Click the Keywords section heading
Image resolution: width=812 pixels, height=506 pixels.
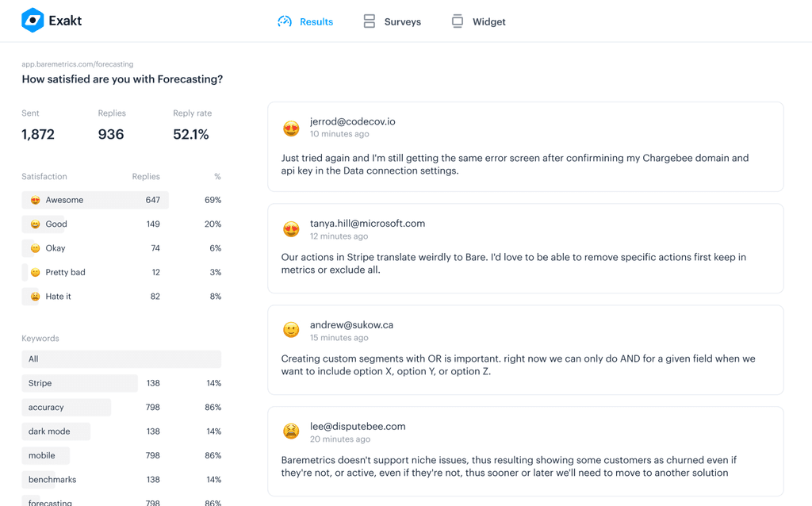(x=40, y=338)
